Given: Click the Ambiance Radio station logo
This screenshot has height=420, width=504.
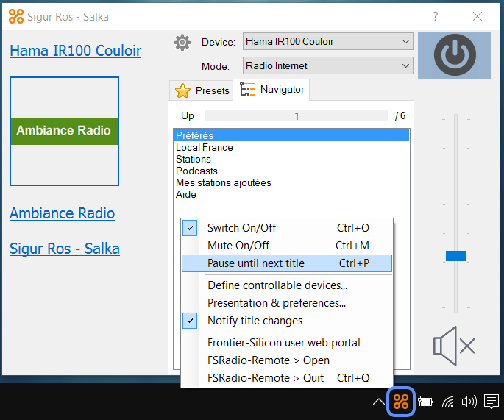Looking at the screenshot, I should coord(64,131).
